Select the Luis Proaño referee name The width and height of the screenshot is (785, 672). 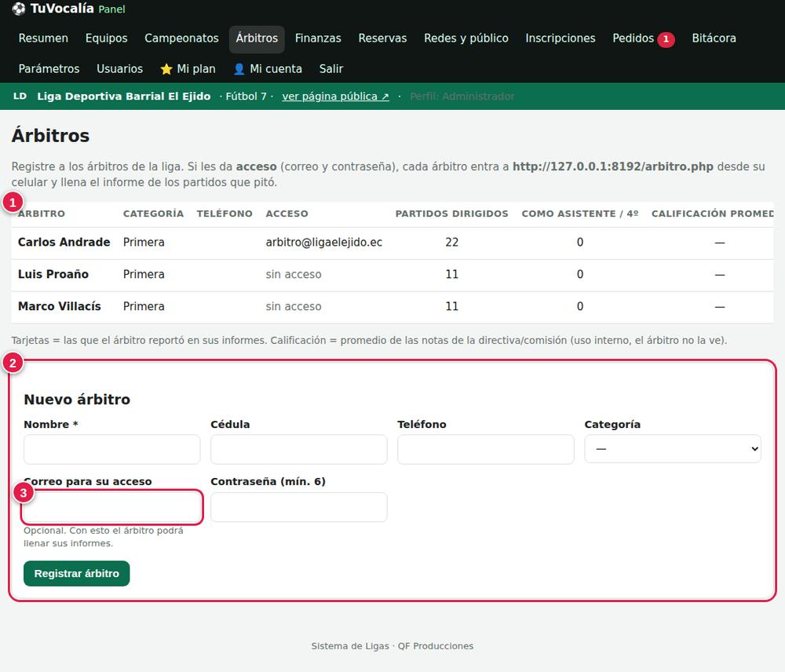click(53, 275)
